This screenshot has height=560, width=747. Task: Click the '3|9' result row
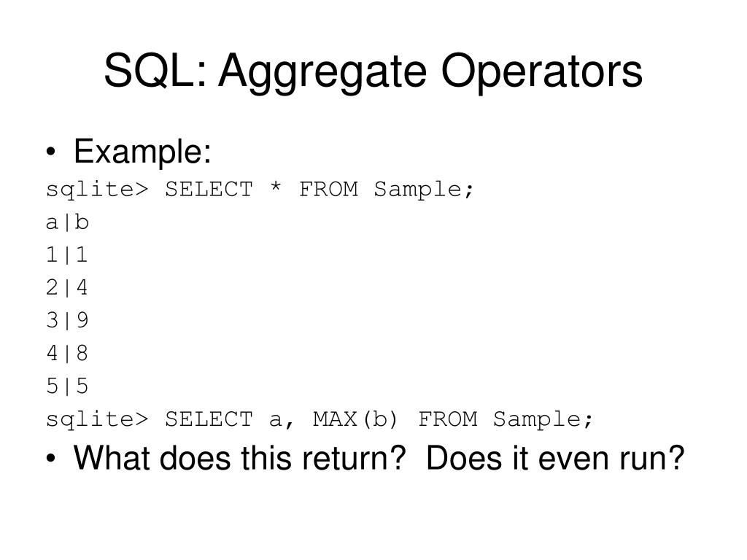coord(67,321)
